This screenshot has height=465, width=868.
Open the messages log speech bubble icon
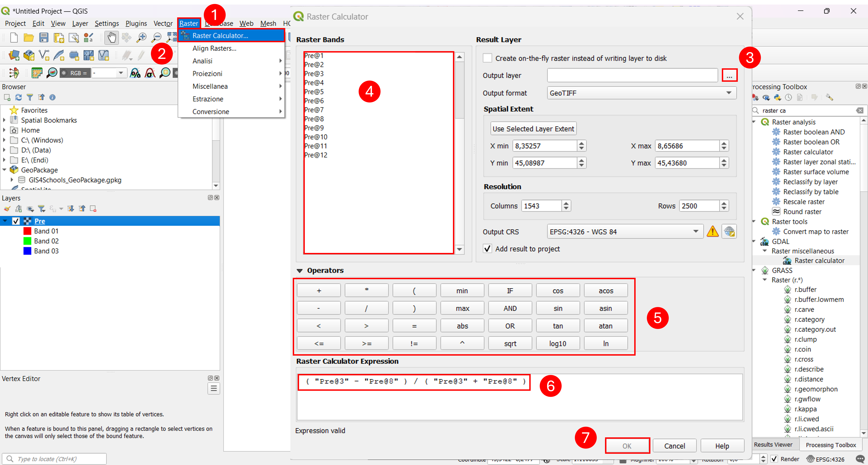point(860,459)
